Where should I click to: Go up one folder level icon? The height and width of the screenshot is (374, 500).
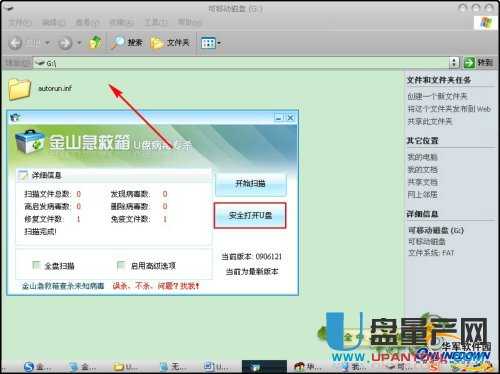(x=95, y=42)
